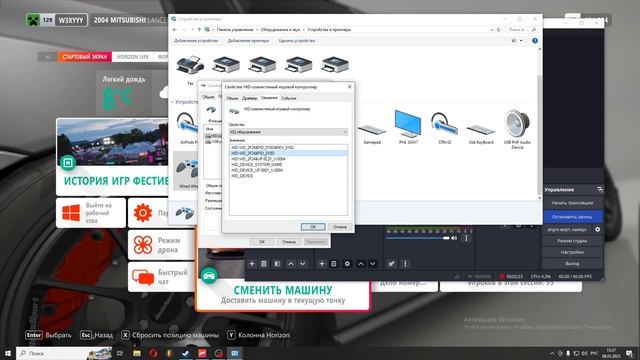Image resolution: width=640 pixels, height=360 pixels.
Task: Select the STN-02 headset device
Action: 444,123
